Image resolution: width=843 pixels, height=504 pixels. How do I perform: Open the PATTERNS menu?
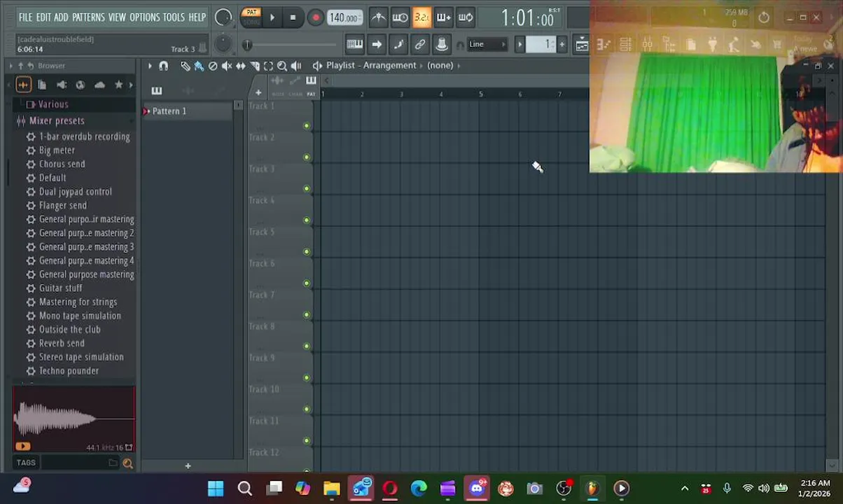pyautogui.click(x=88, y=17)
